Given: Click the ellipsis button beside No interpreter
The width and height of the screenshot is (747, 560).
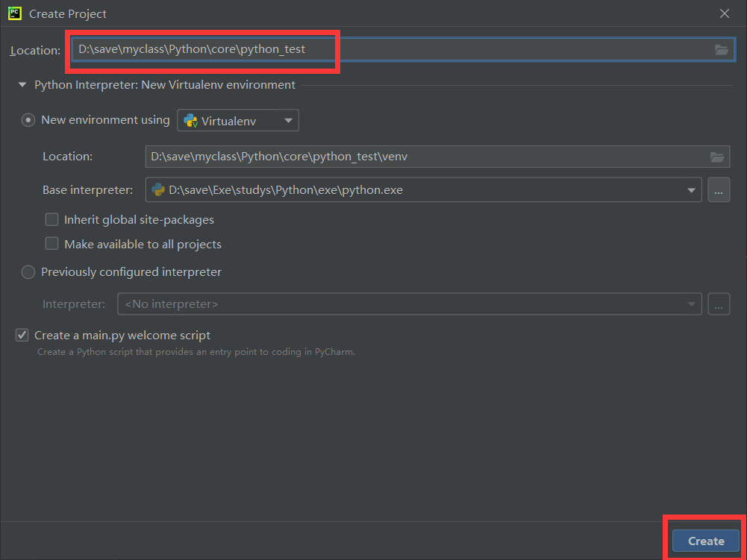Looking at the screenshot, I should point(719,303).
